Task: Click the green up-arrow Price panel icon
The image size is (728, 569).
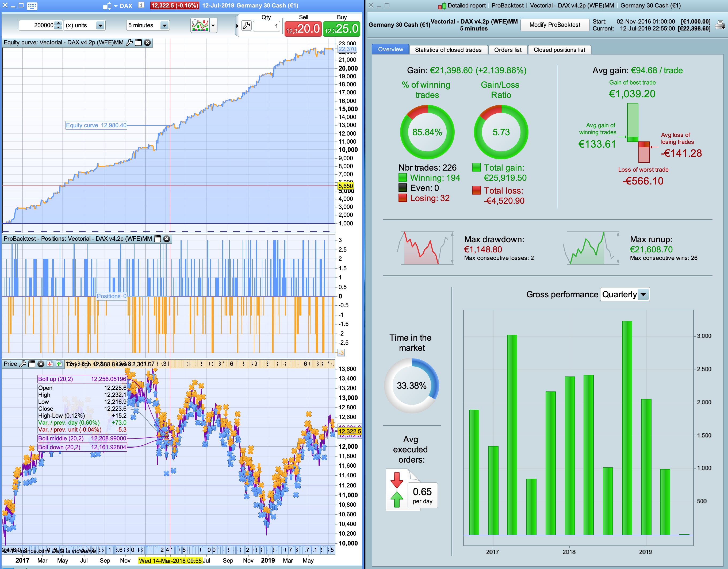Action: [59, 364]
